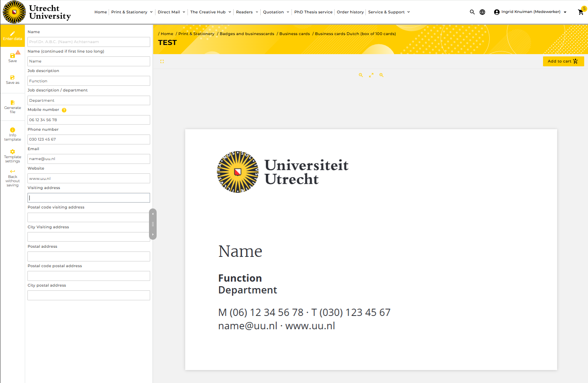Fit the card preview to the window
The width and height of the screenshot is (588, 383).
(x=371, y=75)
